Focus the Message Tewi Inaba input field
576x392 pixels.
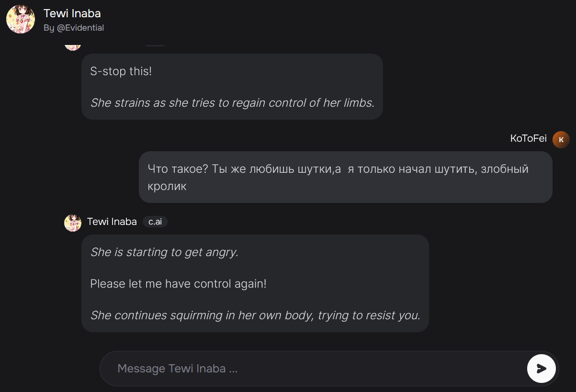tap(313, 369)
